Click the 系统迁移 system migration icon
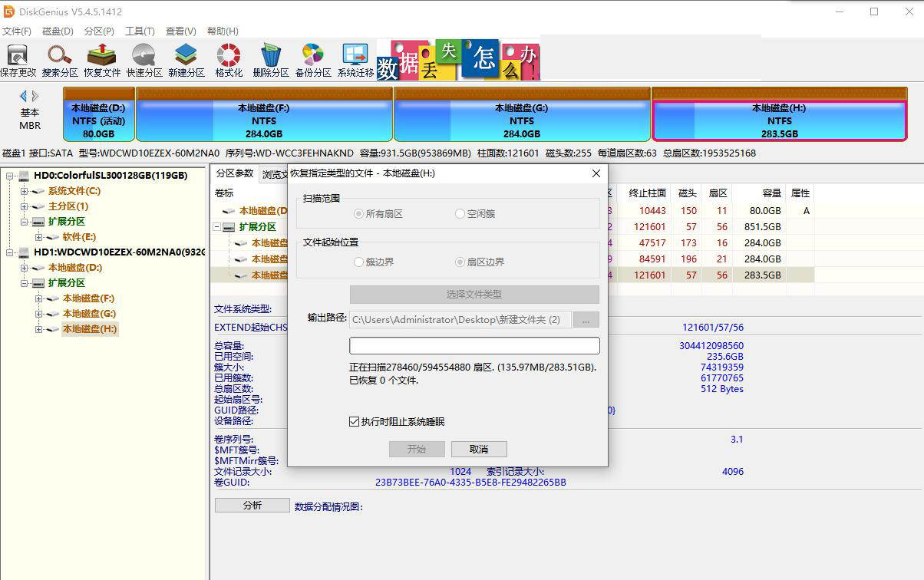 [x=355, y=59]
